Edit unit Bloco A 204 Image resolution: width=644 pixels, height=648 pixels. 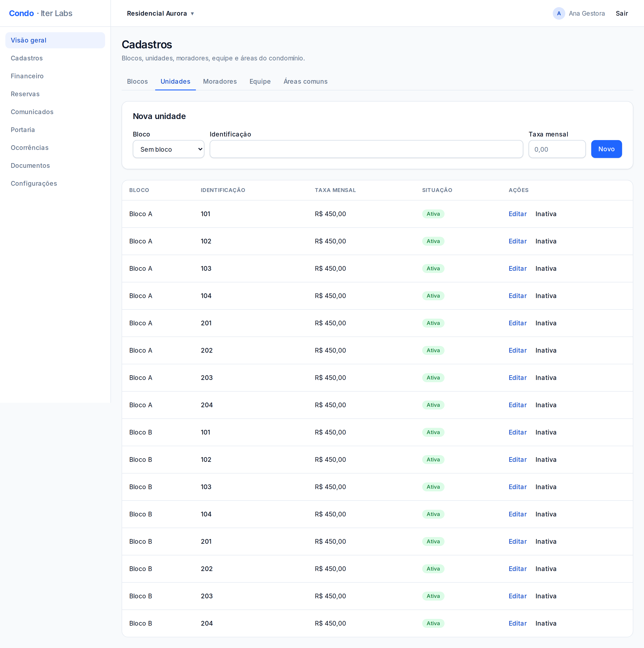point(517,405)
